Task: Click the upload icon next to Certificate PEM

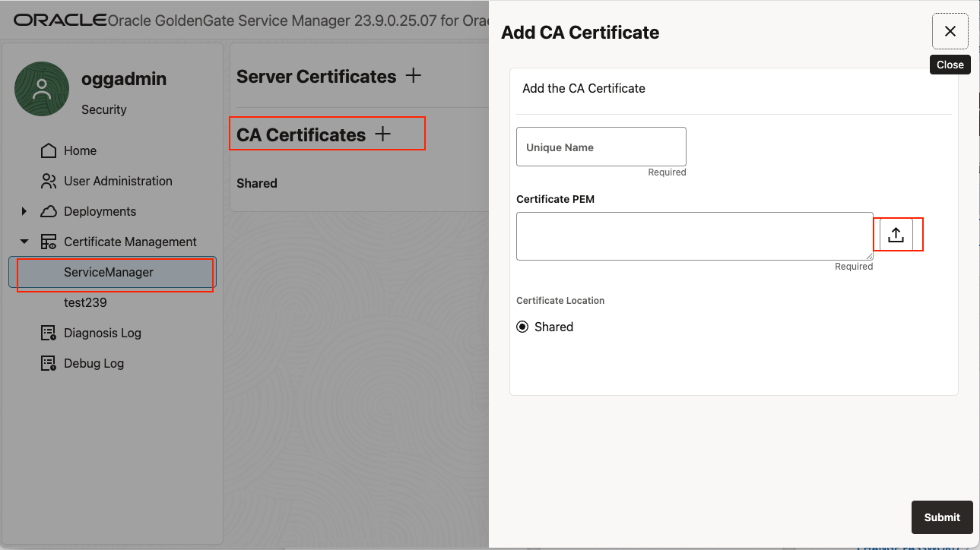Action: pos(898,234)
